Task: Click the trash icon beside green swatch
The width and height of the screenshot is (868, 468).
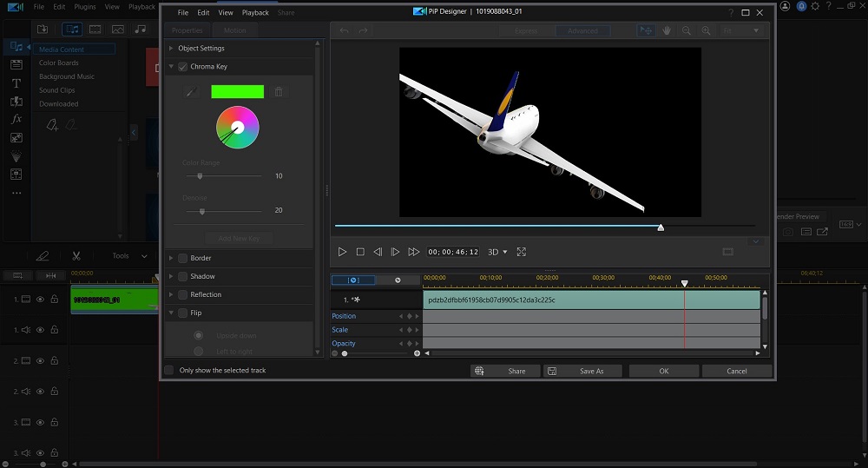Action: [278, 92]
